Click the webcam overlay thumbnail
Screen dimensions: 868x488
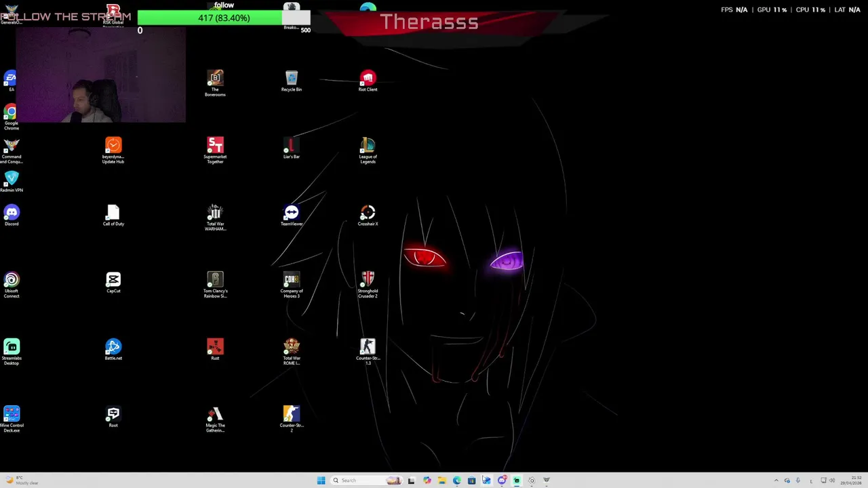point(100,75)
